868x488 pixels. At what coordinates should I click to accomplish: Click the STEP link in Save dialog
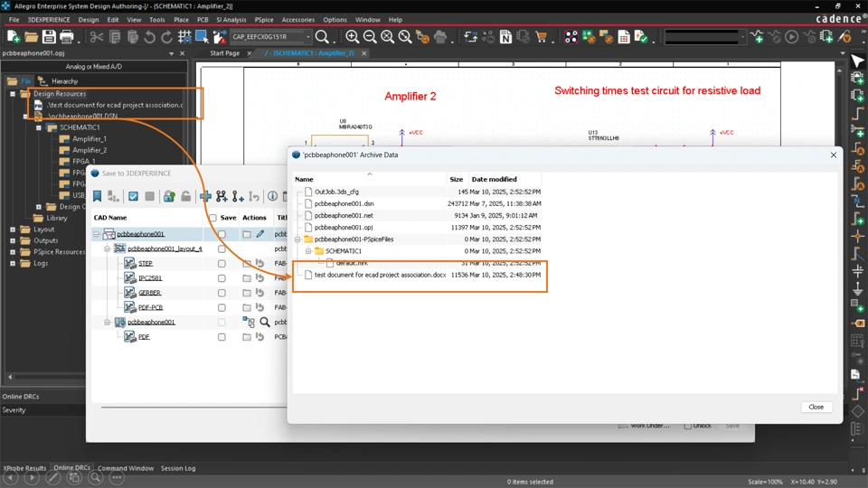(146, 263)
